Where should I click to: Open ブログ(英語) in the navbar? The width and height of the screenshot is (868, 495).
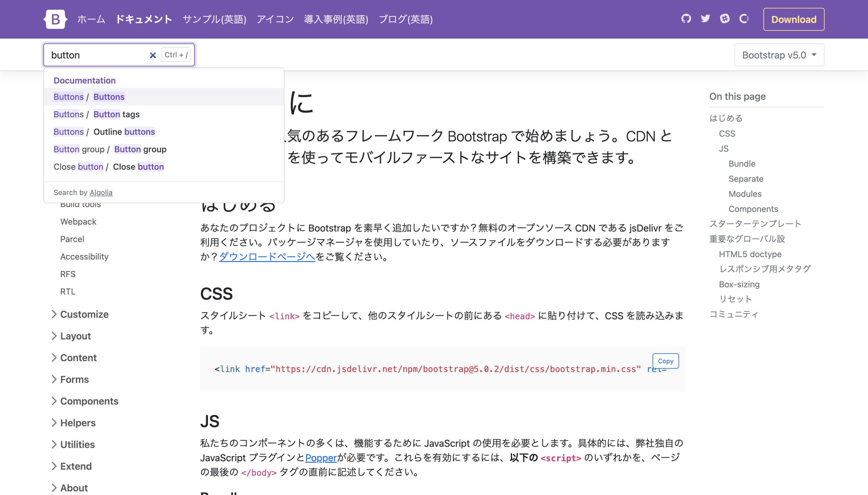coord(406,19)
